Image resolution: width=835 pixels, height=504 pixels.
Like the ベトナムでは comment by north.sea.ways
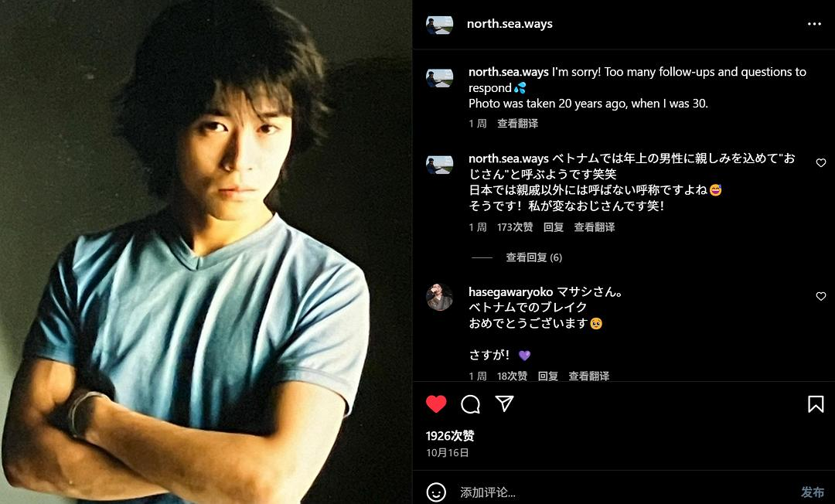[820, 163]
